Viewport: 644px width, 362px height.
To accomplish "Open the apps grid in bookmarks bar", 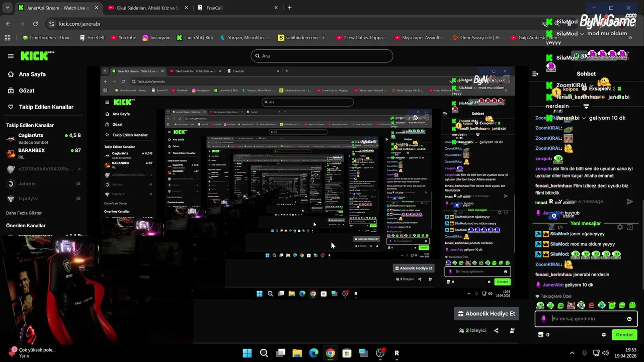I will pyautogui.click(x=8, y=38).
